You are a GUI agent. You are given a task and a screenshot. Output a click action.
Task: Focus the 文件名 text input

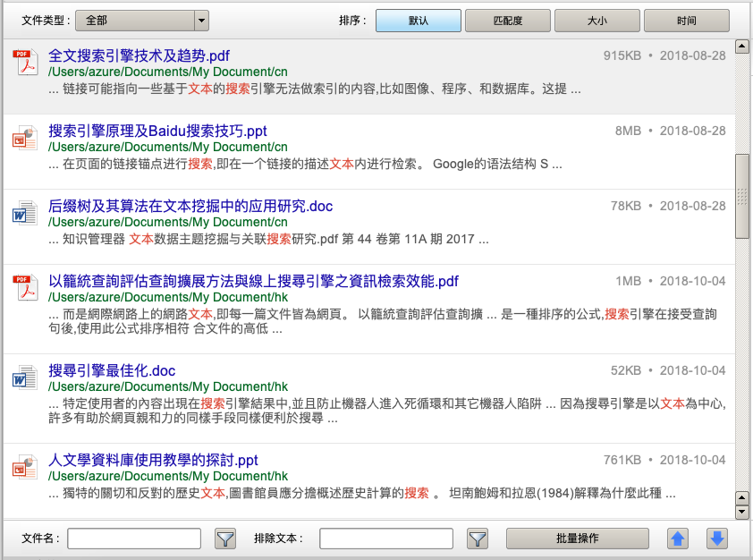click(x=134, y=539)
